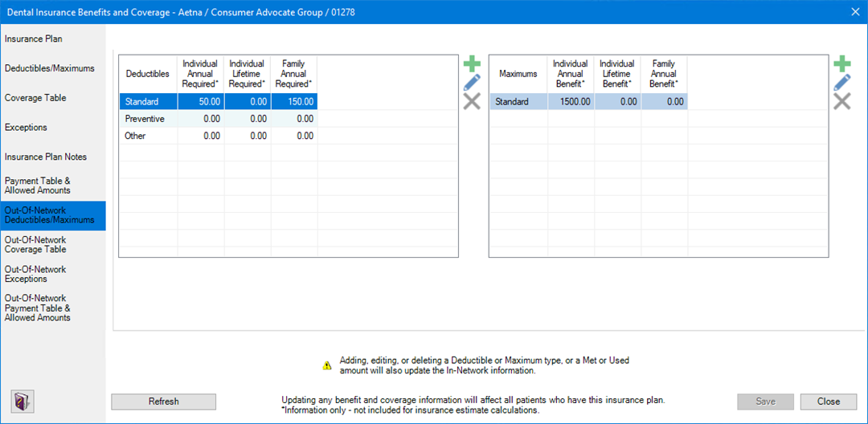Edit selected maximum with pencil icon
Viewport: 868px width, 424px height.
pyautogui.click(x=842, y=83)
